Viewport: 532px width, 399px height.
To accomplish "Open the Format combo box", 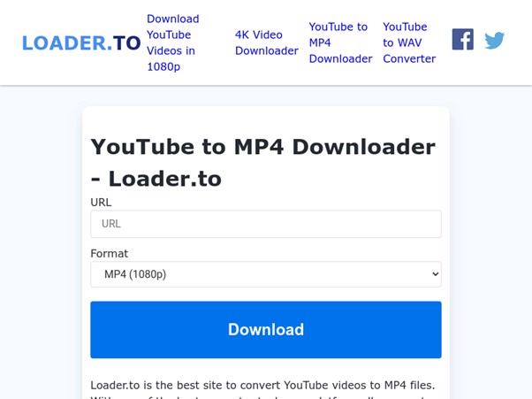I will pos(266,274).
